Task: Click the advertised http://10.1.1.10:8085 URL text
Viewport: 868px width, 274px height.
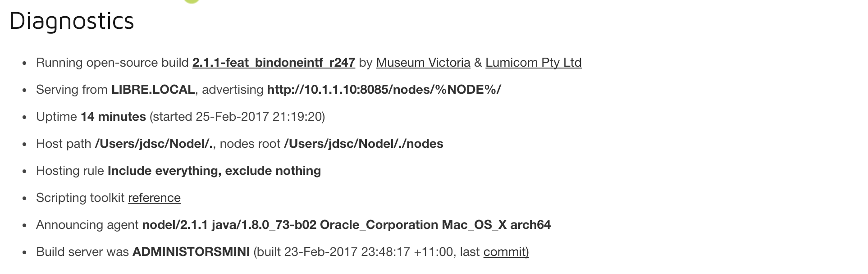Action: 384,90
